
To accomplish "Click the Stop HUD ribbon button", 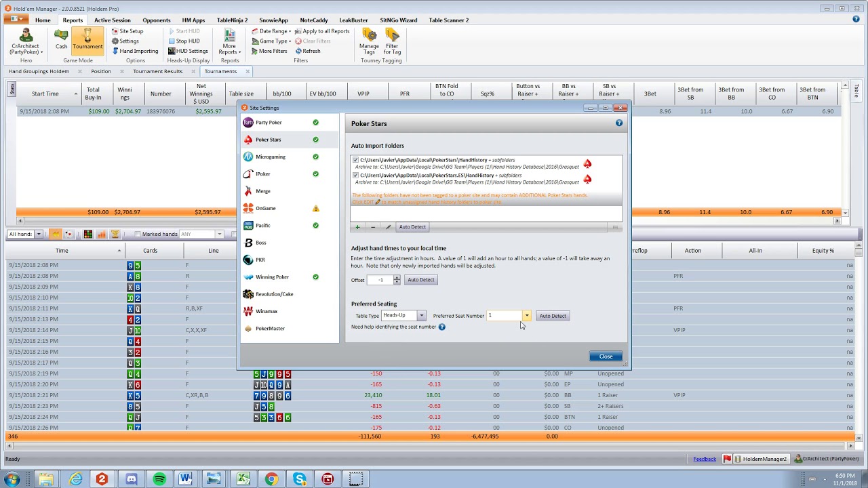I will [x=183, y=41].
